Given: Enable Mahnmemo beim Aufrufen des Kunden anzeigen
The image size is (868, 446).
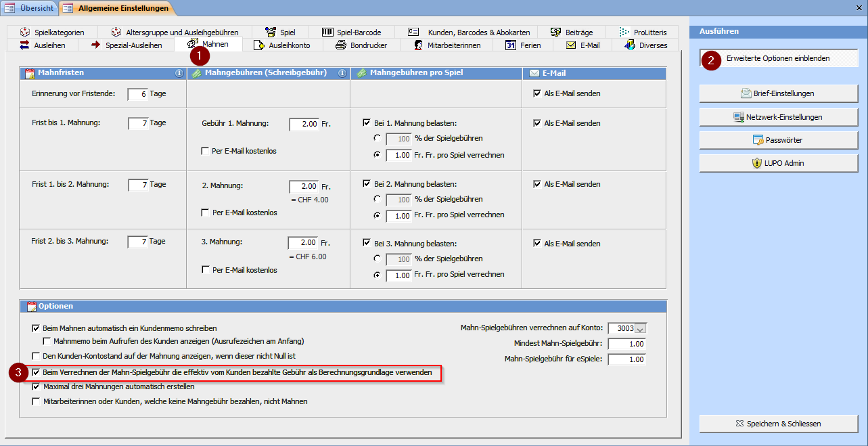Looking at the screenshot, I should 47,342.
